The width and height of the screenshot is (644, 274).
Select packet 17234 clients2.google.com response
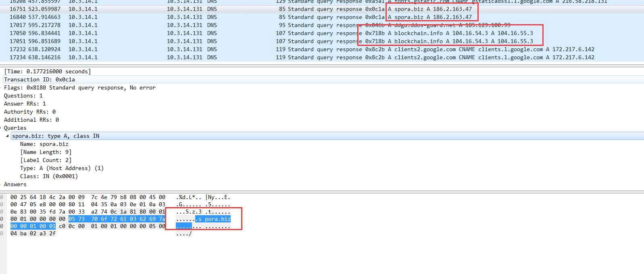[322, 57]
